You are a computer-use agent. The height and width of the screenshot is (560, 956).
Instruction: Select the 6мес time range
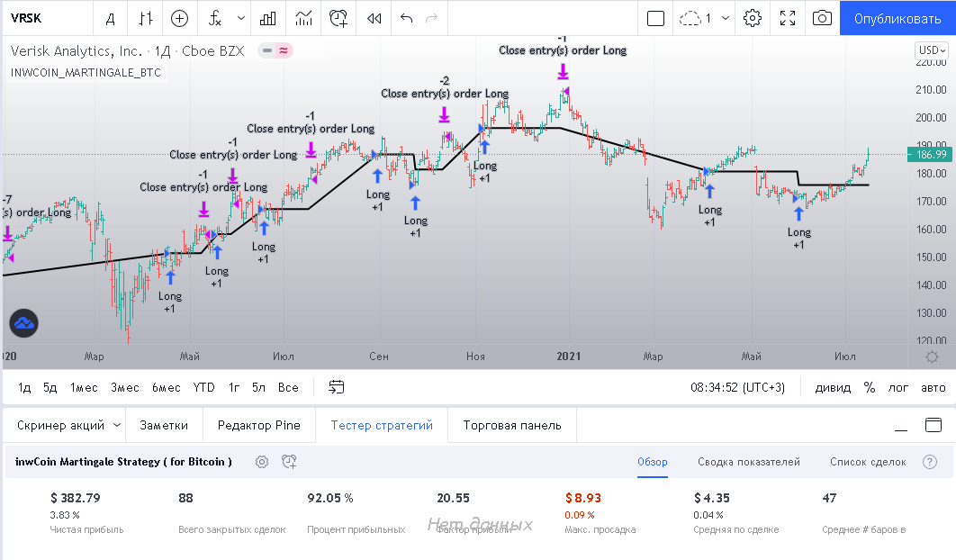[166, 387]
